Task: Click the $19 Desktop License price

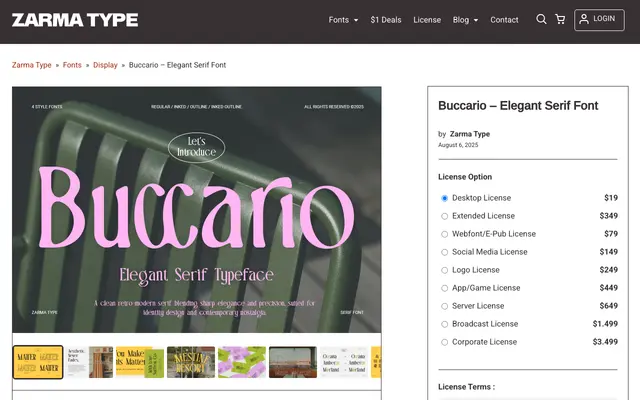Action: [611, 198]
